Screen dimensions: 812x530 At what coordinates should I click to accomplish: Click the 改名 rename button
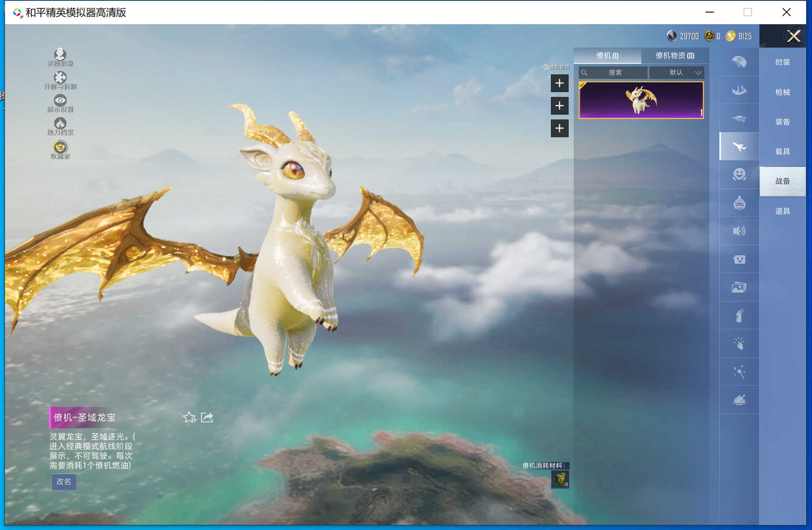coord(64,482)
